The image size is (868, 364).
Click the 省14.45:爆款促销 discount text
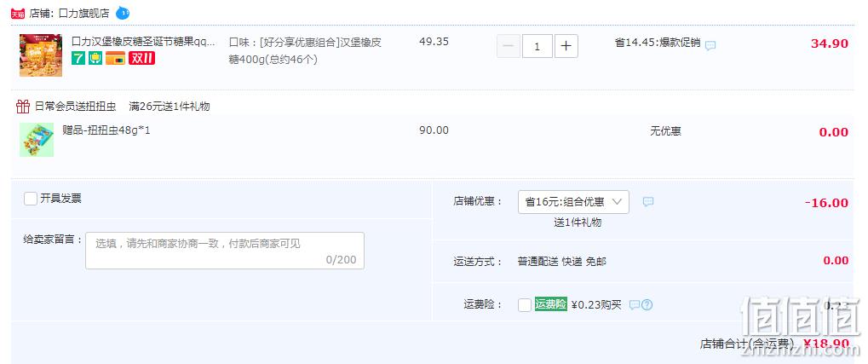[x=658, y=43]
